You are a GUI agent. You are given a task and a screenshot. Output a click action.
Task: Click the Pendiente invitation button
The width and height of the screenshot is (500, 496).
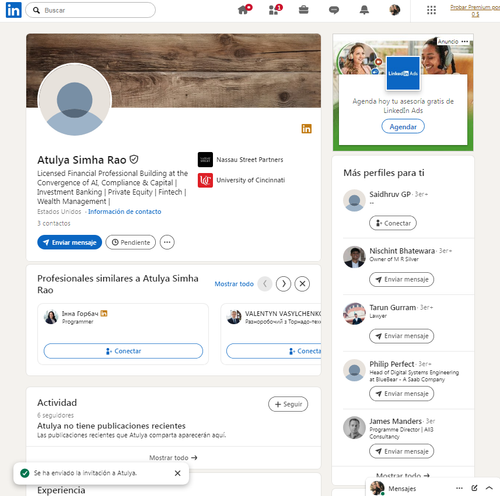pos(131,242)
